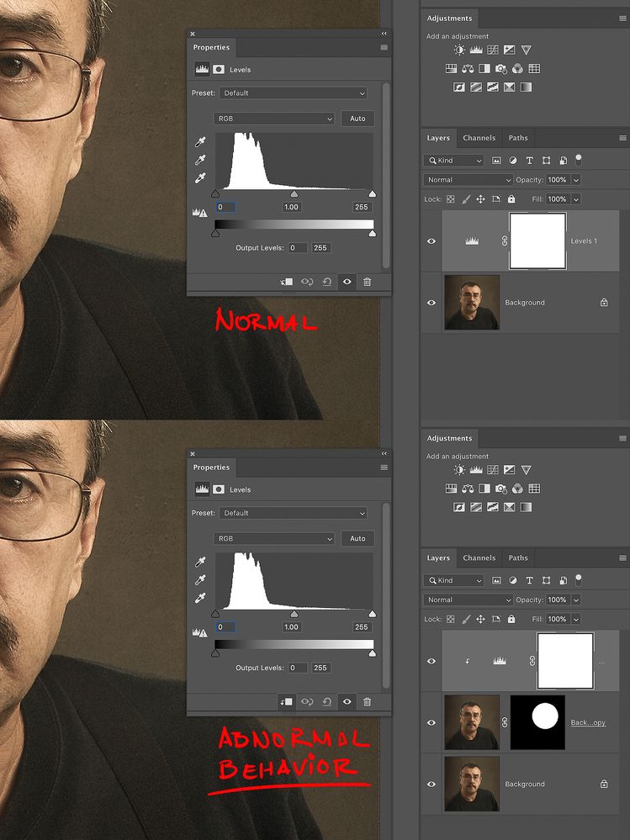Open Preset dropdown in upper Properties panel
This screenshot has height=840, width=630.
coord(293,92)
